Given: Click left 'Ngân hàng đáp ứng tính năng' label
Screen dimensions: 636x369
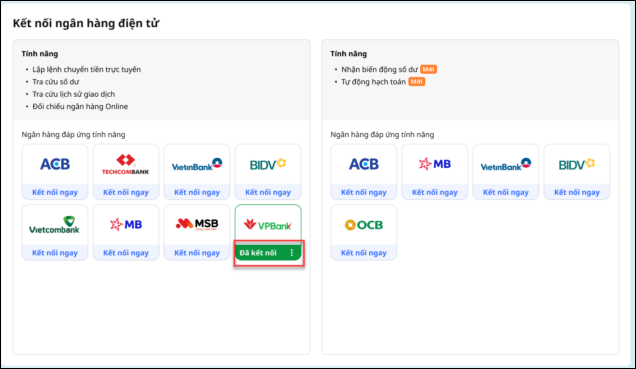Looking at the screenshot, I should click(73, 134).
